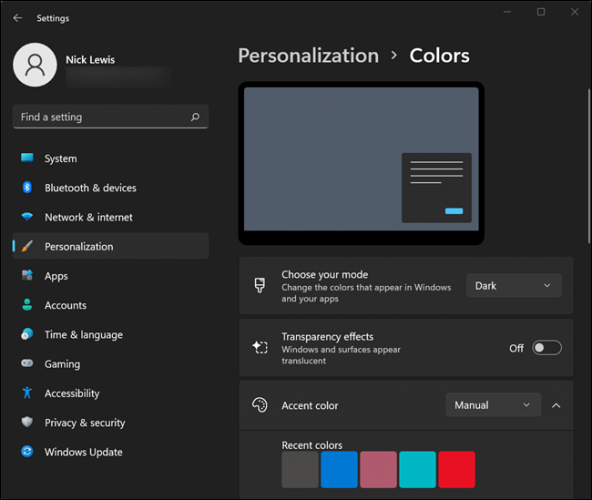
Task: Turn on Transparency effects toggle
Action: 547,348
